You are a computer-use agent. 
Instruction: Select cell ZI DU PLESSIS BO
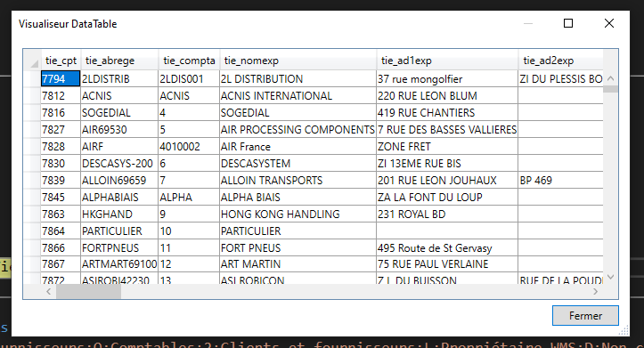(560, 78)
